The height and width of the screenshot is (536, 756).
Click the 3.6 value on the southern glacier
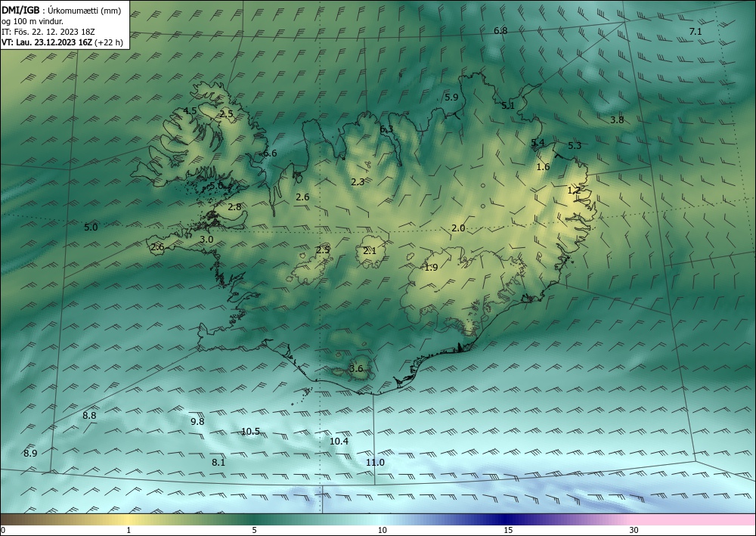click(x=356, y=369)
